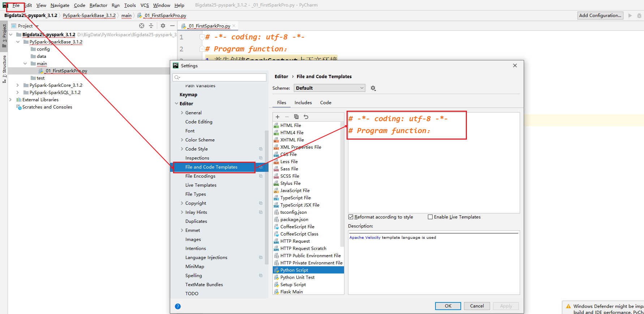
Task: Click the Settings dialog help question icon
Action: 178,306
